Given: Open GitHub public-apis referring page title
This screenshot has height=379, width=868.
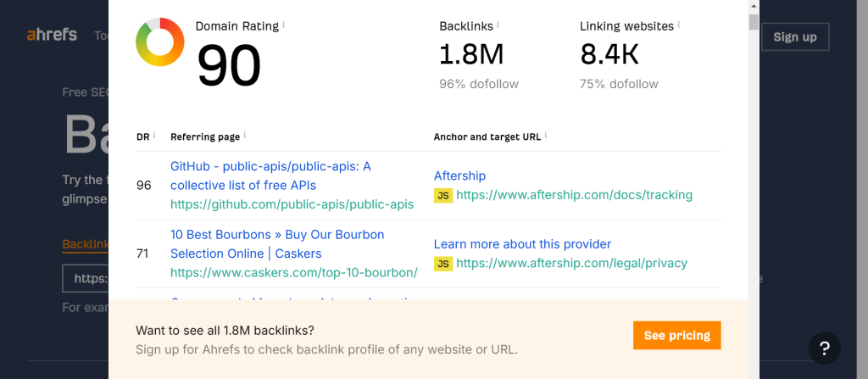Looking at the screenshot, I should pyautogui.click(x=270, y=176).
